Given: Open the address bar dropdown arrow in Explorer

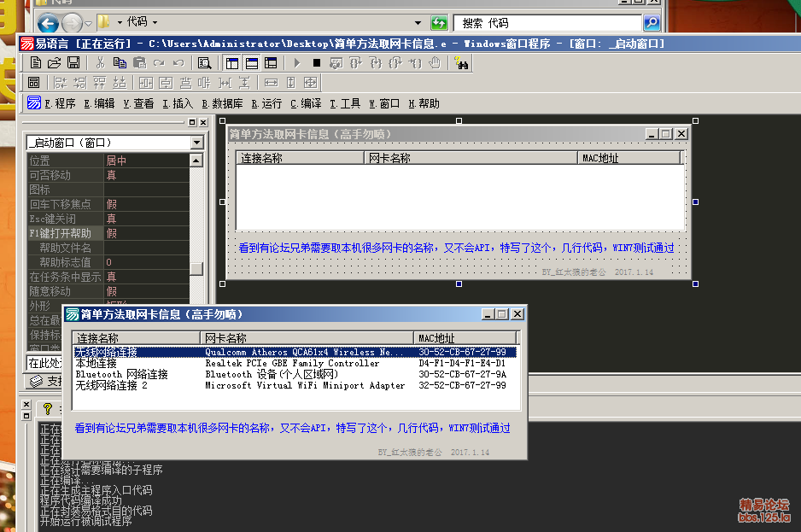Looking at the screenshot, I should point(418,23).
